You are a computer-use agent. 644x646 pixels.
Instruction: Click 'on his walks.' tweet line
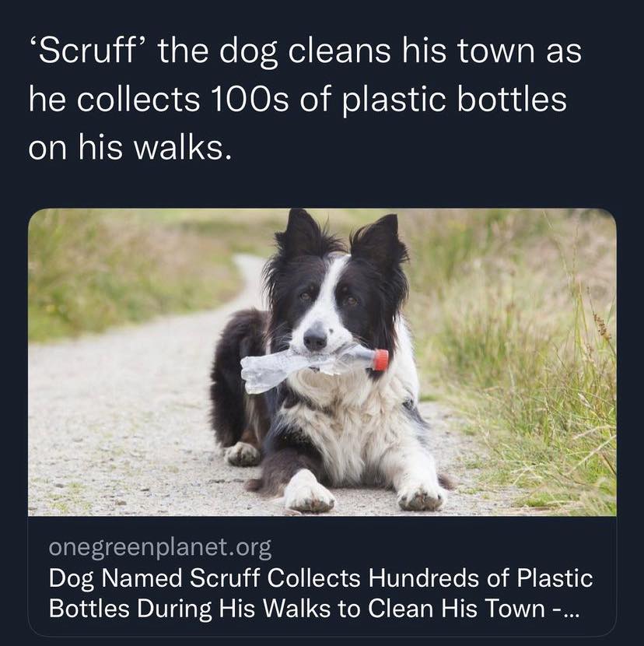[130, 149]
